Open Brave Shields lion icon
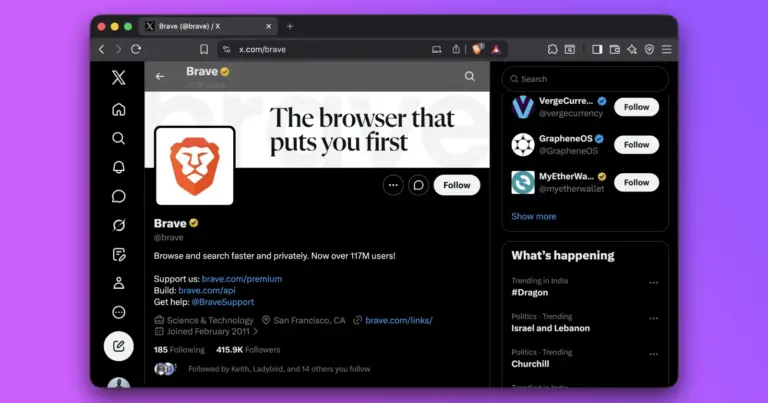Viewport: 768px width, 403px height. [x=477, y=49]
